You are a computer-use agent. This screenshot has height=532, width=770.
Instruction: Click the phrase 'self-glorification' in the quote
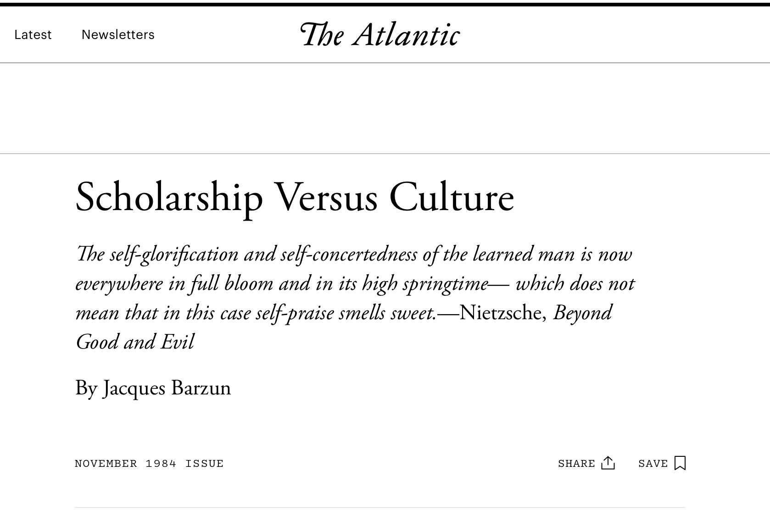[x=174, y=255]
